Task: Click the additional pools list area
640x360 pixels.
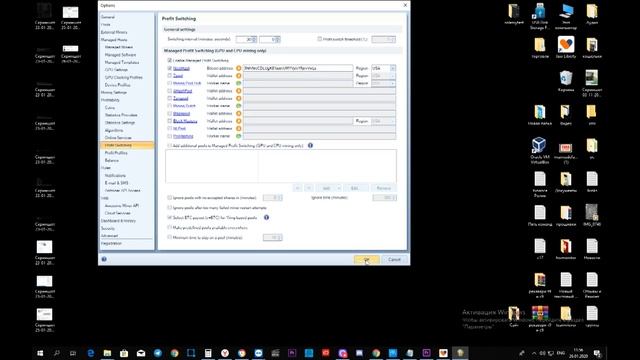Action: click(x=281, y=166)
